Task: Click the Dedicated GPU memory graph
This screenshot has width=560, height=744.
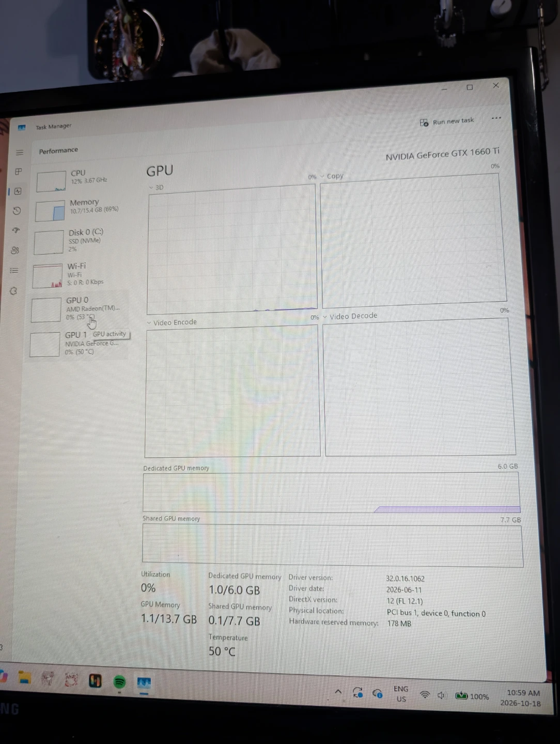Action: (x=331, y=492)
